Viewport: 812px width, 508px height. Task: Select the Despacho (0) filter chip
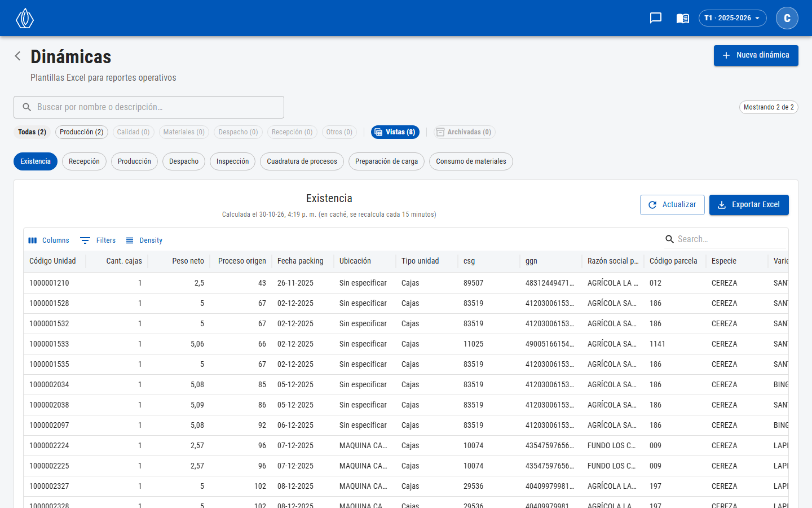238,132
